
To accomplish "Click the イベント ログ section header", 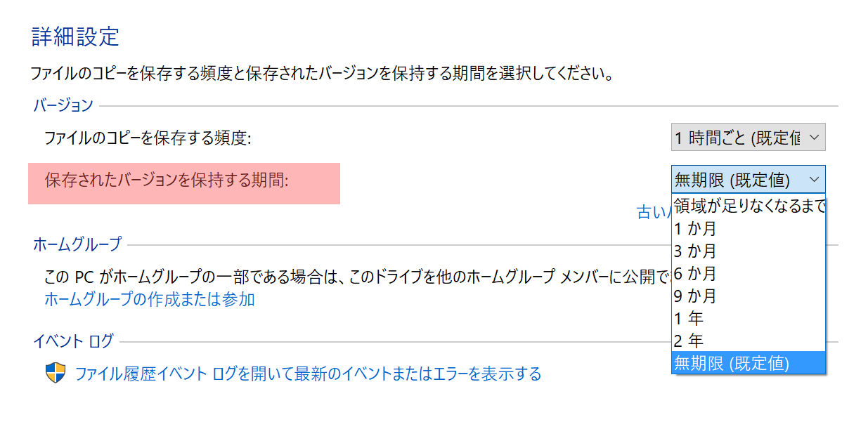I will click(x=73, y=342).
